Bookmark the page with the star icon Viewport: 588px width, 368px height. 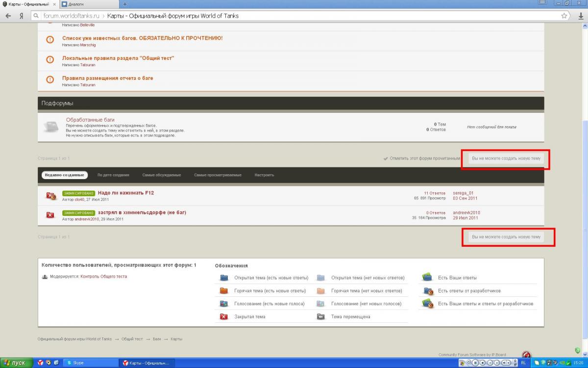click(x=564, y=16)
